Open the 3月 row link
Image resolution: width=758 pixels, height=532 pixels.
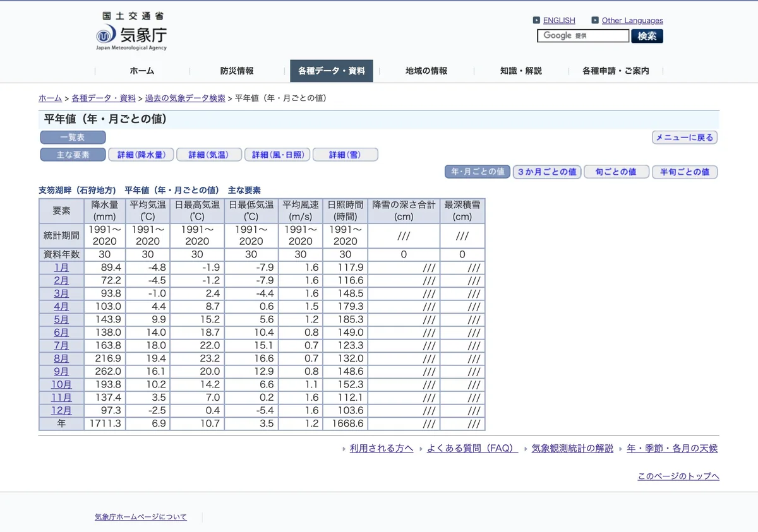coord(61,293)
